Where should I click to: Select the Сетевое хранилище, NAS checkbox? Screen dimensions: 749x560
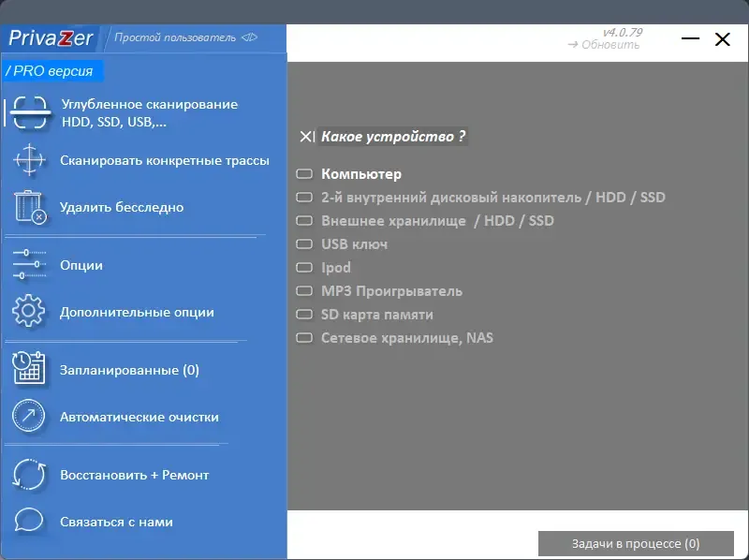304,338
